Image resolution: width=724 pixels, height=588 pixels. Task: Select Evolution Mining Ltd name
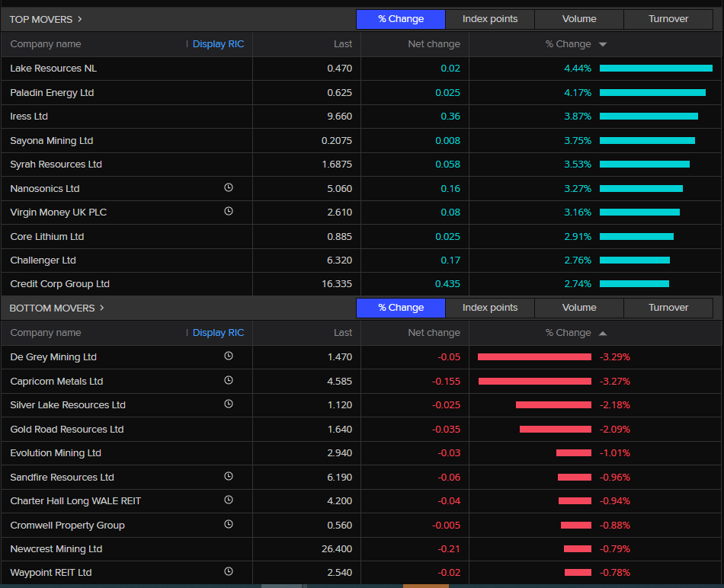pos(56,452)
